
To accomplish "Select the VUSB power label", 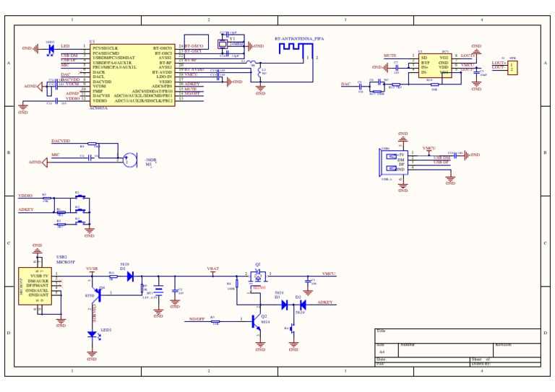I will (x=92, y=269).
